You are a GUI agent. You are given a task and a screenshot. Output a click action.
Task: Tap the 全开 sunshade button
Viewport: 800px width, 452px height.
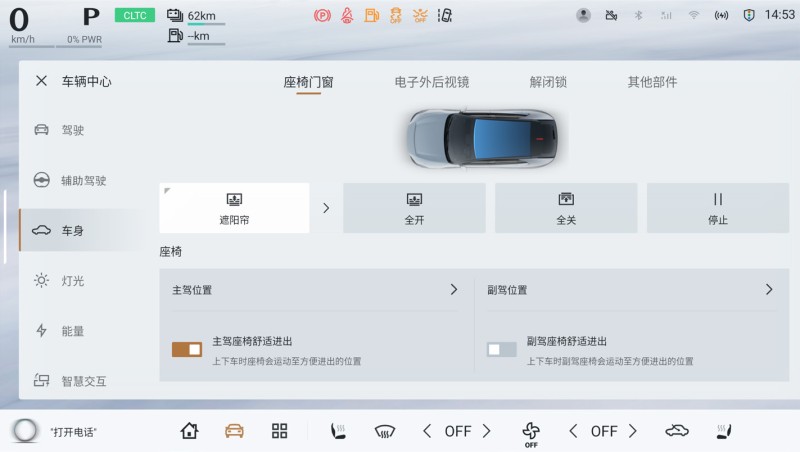414,208
